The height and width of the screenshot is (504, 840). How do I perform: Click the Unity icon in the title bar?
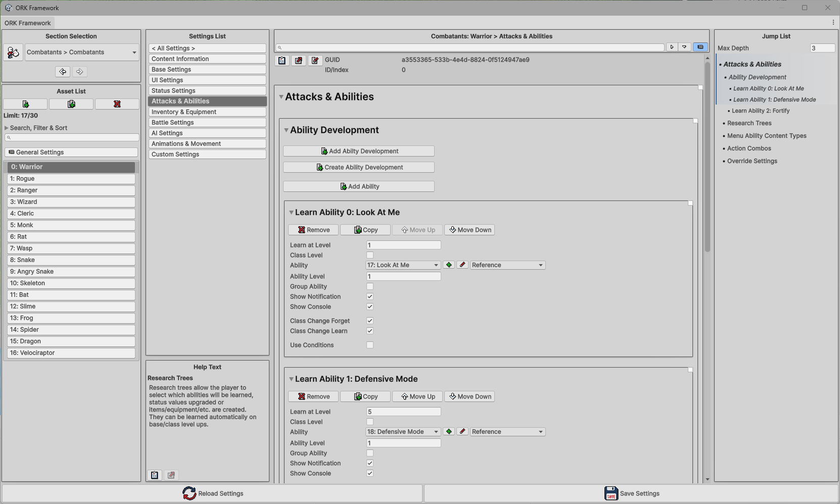[x=8, y=8]
